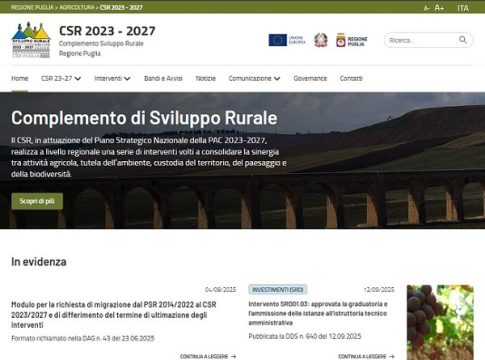
Task: Click the Scopri di più button
Action: 37,201
